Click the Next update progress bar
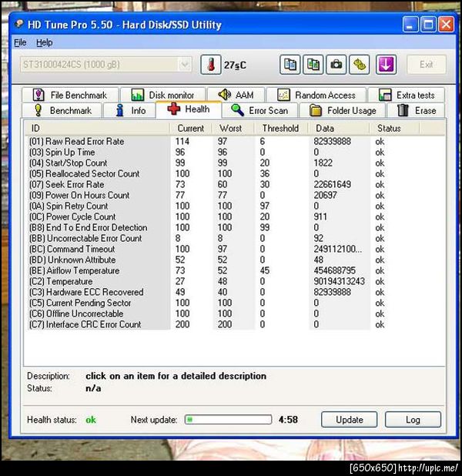 [228, 420]
